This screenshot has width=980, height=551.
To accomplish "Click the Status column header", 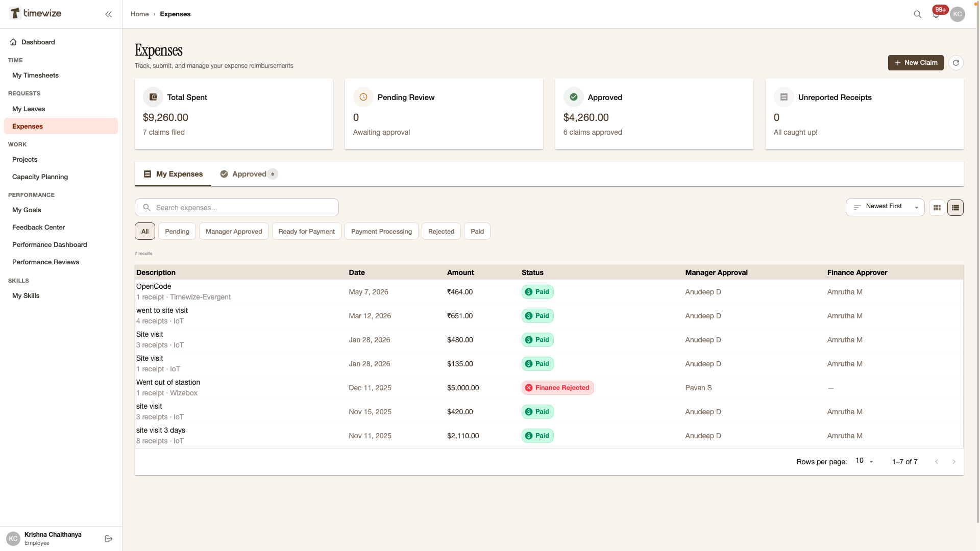I will (532, 272).
